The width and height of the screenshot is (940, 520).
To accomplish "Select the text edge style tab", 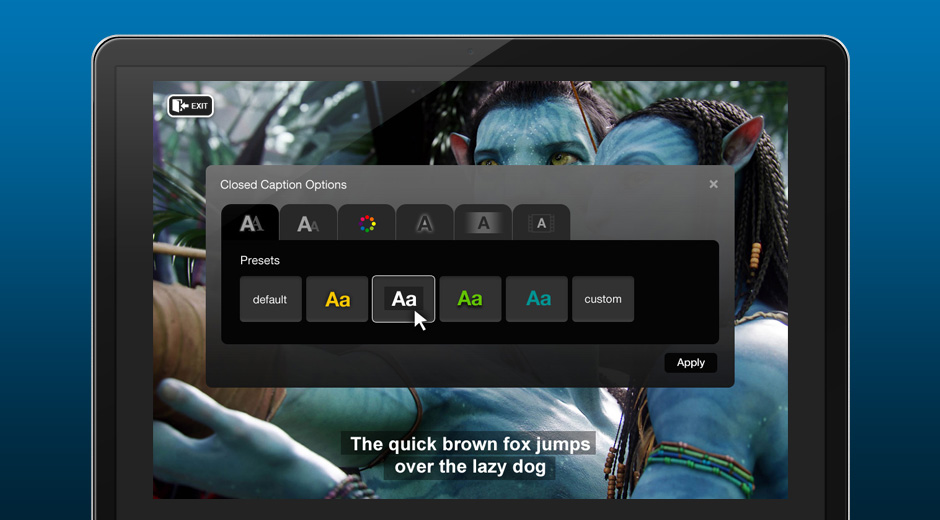I will [424, 223].
